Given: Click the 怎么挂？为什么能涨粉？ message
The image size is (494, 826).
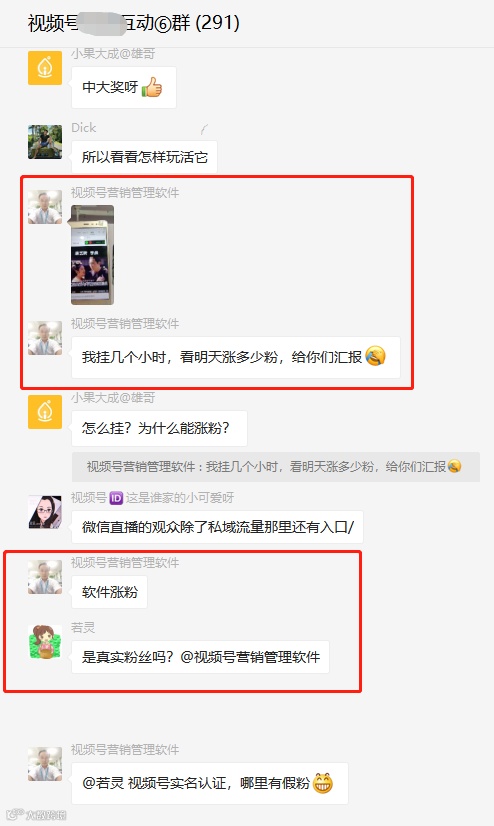Looking at the screenshot, I should point(159,428).
